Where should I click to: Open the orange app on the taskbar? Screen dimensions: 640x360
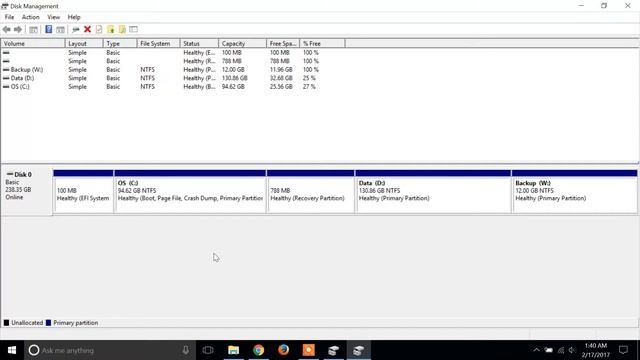coord(309,350)
